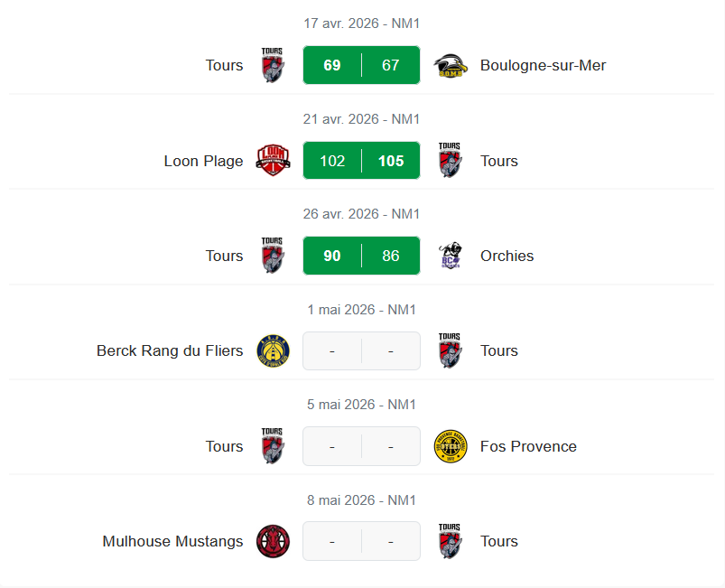Select the Orchies team logo
The width and height of the screenshot is (725, 588).
450,256
